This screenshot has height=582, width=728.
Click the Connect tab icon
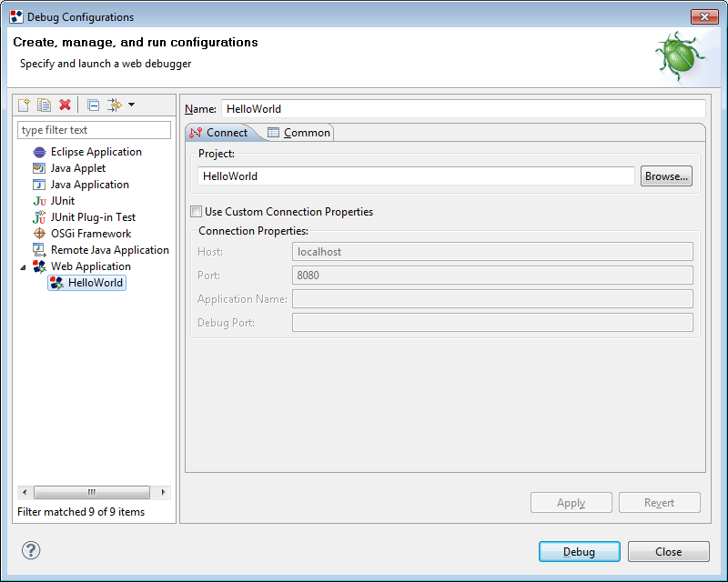(x=196, y=133)
